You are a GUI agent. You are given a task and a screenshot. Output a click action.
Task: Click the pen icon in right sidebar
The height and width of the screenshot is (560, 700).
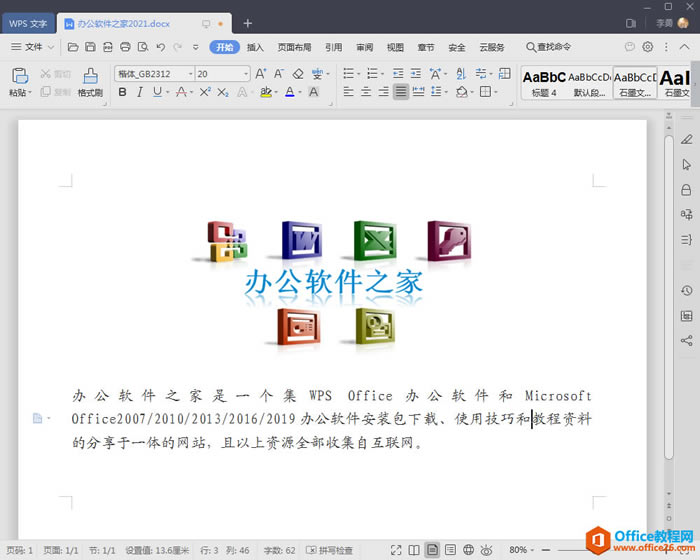click(x=687, y=139)
